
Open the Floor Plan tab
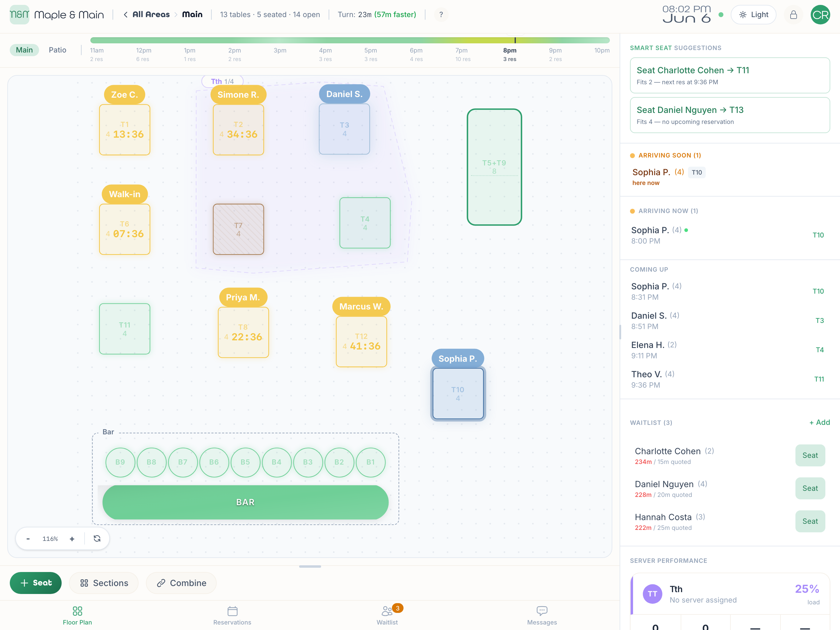pos(78,616)
